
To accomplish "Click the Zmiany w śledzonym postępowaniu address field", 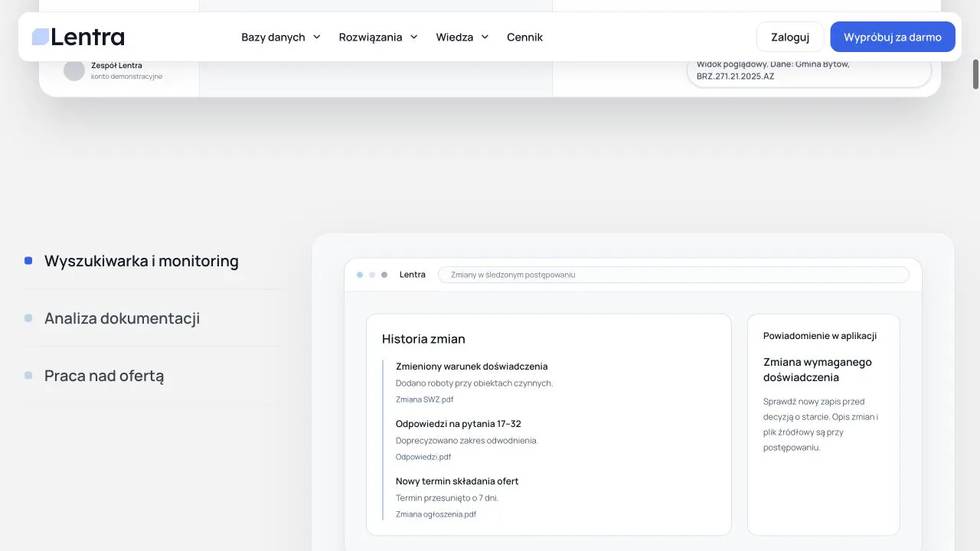I will click(x=674, y=275).
